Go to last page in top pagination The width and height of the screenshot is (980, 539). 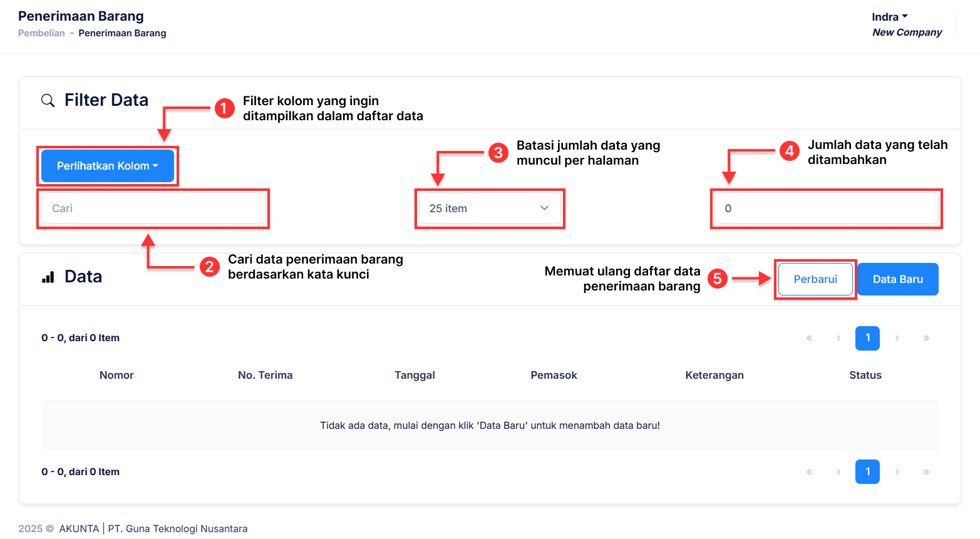point(926,338)
